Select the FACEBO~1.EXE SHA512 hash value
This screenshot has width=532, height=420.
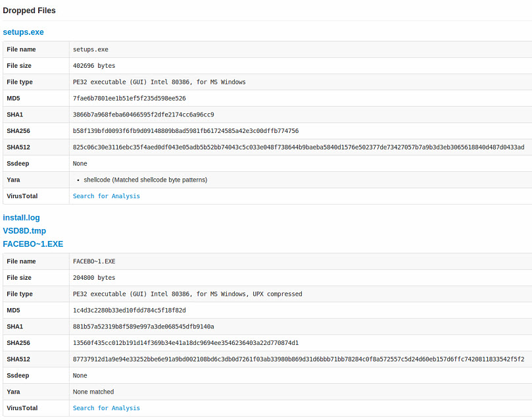pos(299,359)
